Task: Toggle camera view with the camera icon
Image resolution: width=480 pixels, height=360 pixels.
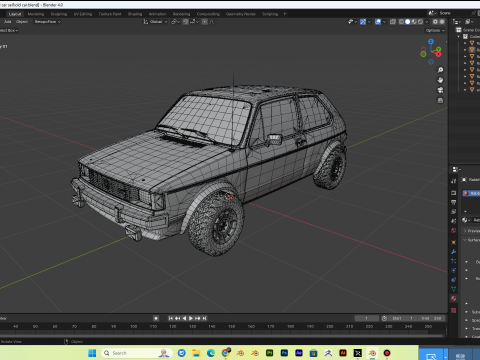Action: (x=440, y=90)
